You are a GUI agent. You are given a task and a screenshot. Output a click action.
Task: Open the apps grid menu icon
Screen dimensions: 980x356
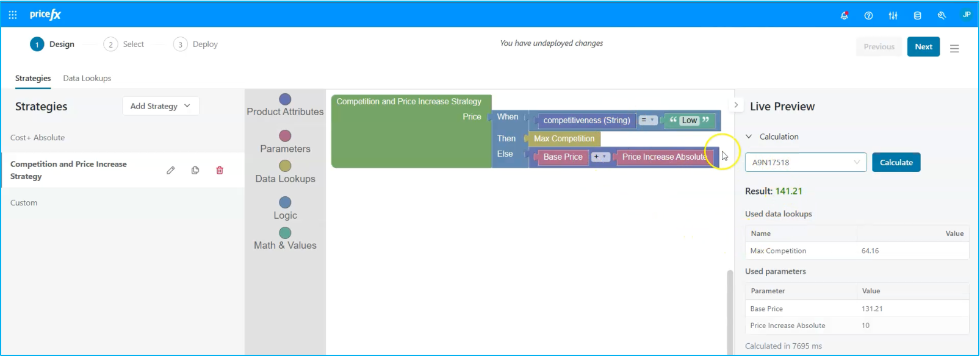click(12, 15)
